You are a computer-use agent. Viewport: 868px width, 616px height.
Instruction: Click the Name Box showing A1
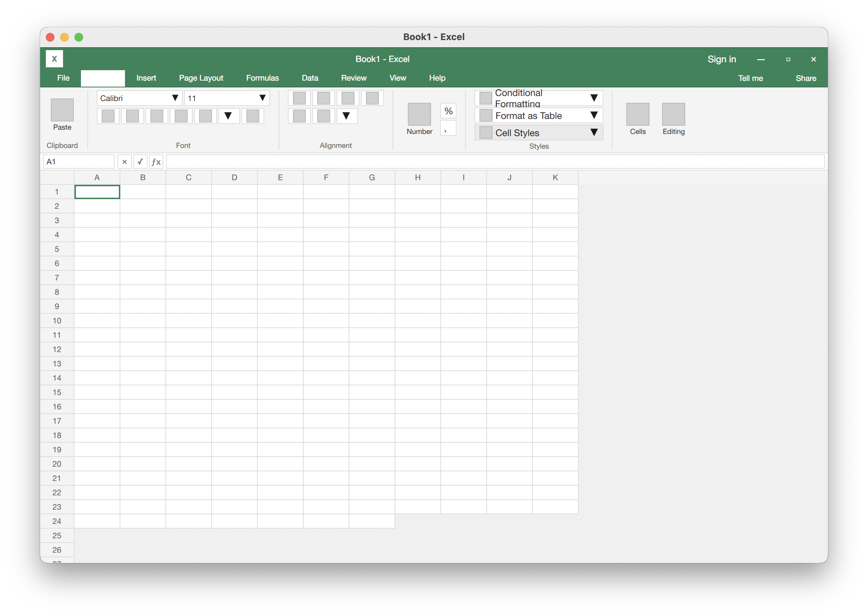pyautogui.click(x=79, y=162)
